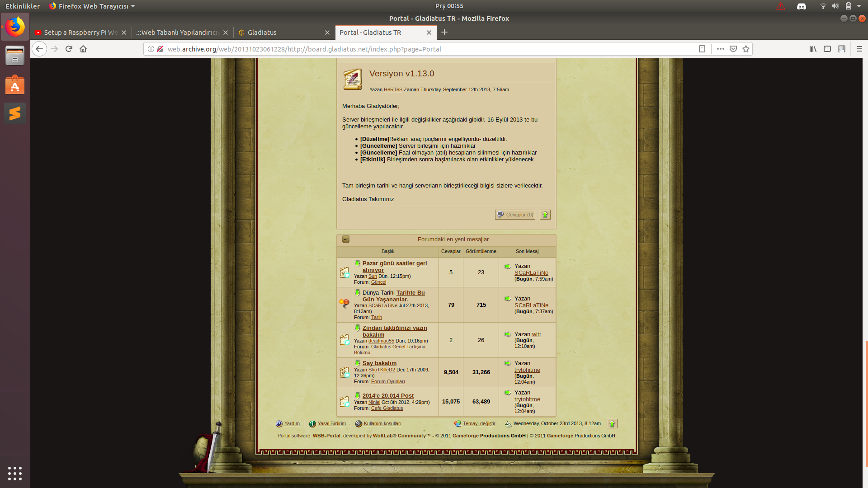Viewport: 868px width, 488px height.
Task: Go back to the previous page
Action: (39, 49)
